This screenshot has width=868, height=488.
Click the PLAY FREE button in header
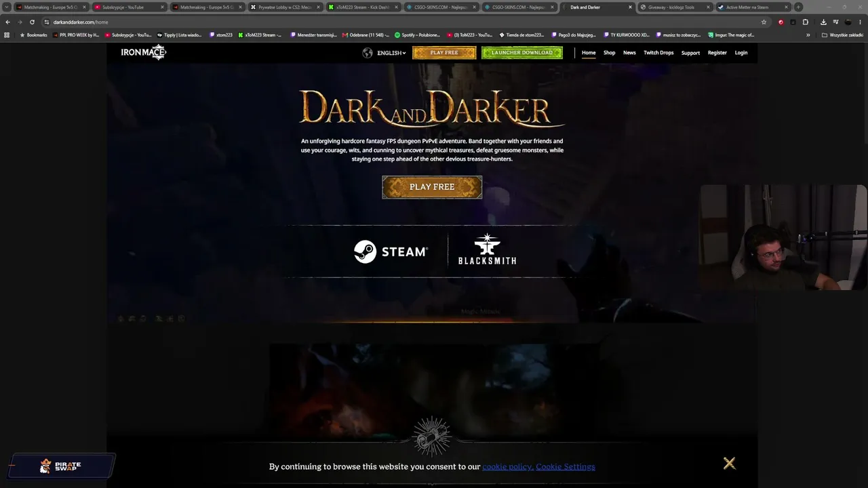444,53
